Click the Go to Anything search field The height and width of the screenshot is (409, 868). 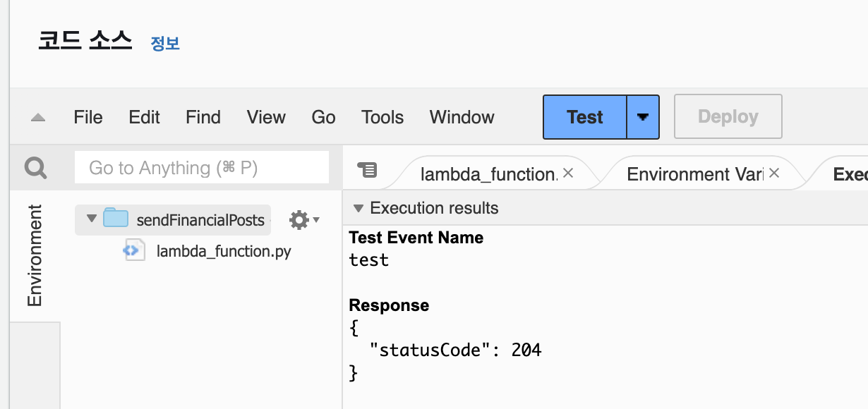tap(202, 168)
